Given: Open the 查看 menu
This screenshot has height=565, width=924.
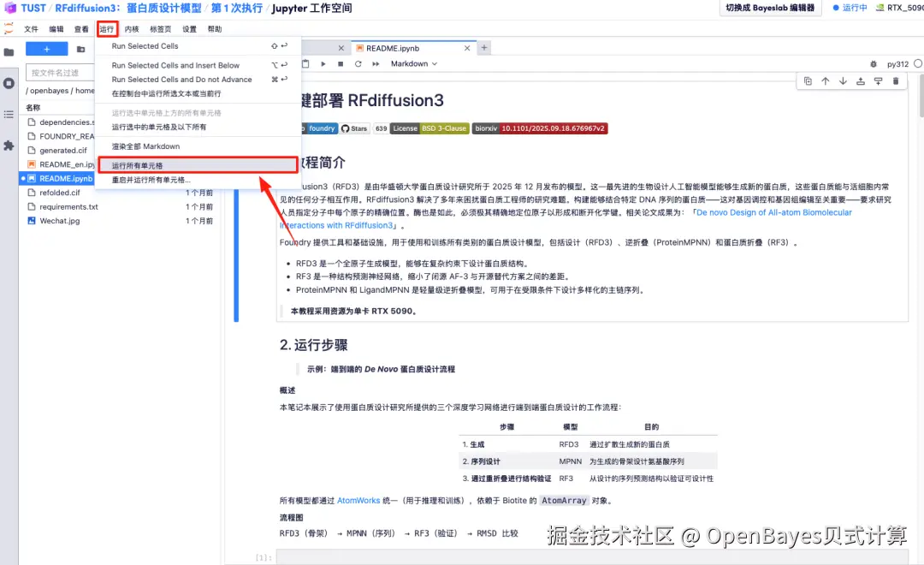Looking at the screenshot, I should click(81, 29).
